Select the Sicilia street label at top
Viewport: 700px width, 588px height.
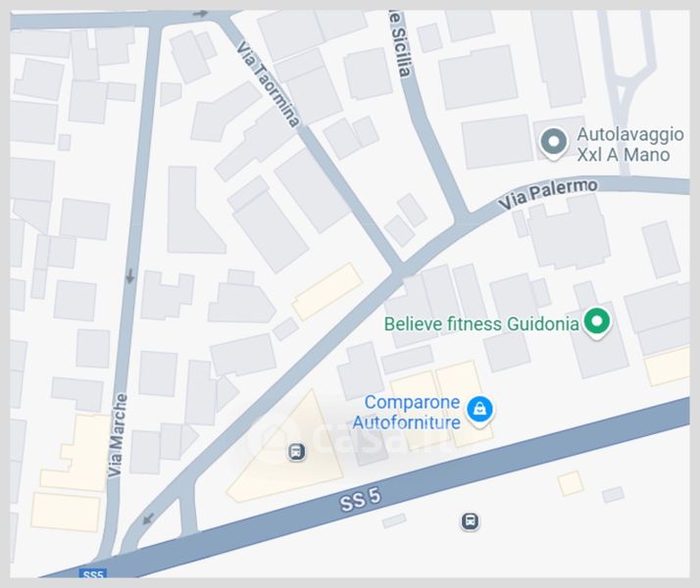pos(400,44)
